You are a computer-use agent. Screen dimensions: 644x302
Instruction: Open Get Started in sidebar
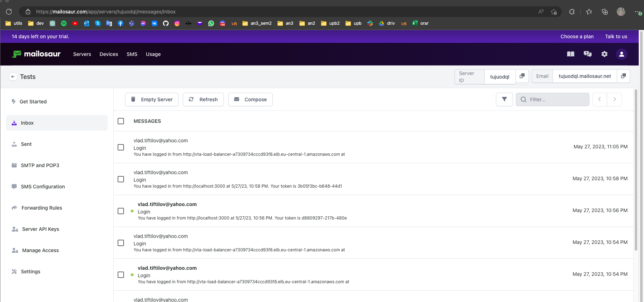tap(57, 102)
